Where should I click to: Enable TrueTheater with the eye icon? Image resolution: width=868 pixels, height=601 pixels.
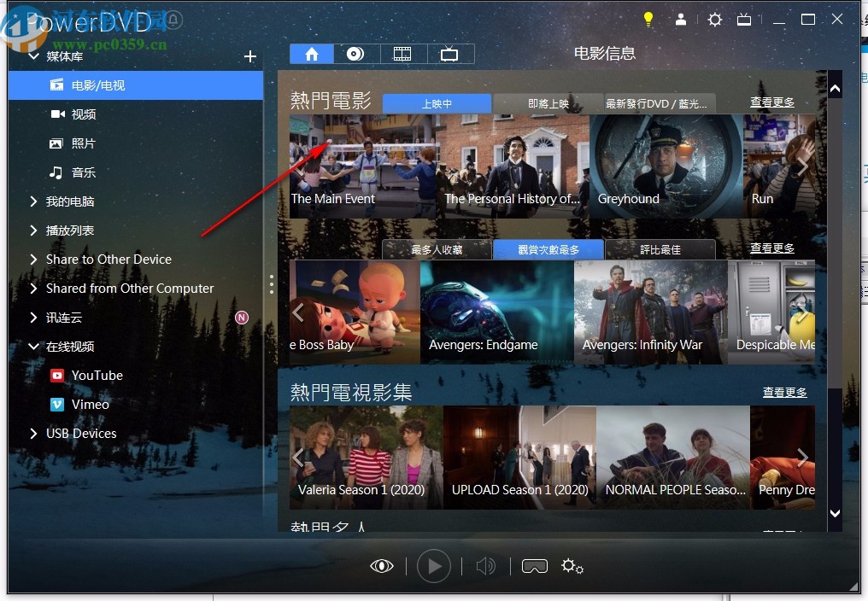tap(382, 565)
